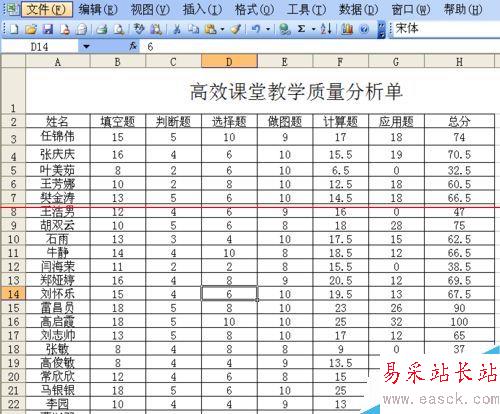Click the 姓名 header cell
Screen dimensions: 500x414
pos(58,121)
